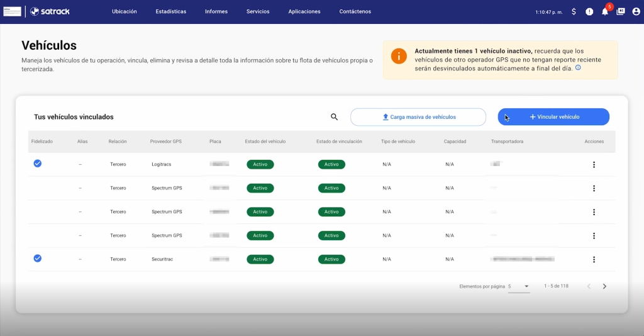The height and width of the screenshot is (336, 644).
Task: Go to next page of vehicles
Action: [x=604, y=286]
